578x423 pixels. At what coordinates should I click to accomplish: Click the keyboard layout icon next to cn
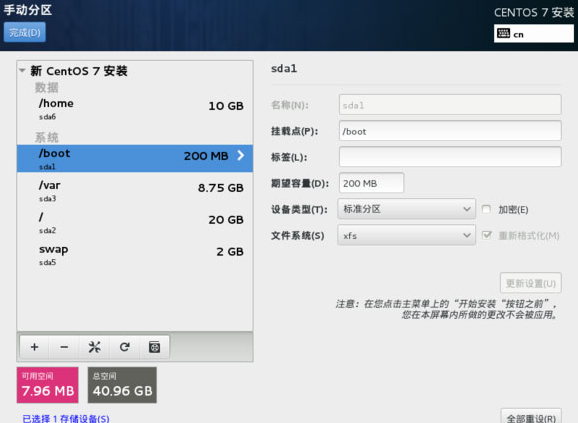tap(503, 34)
